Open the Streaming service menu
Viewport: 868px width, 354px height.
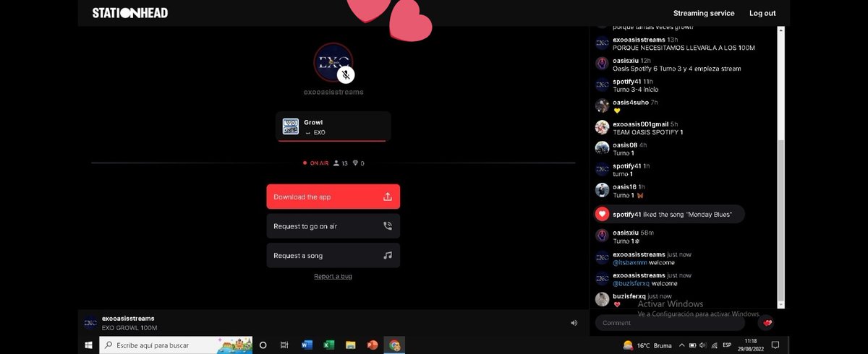(x=704, y=13)
